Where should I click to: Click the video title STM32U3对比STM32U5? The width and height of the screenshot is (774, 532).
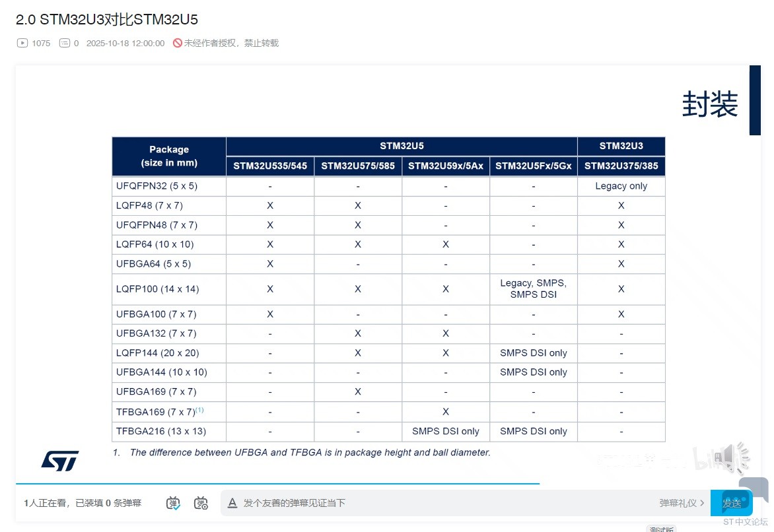[106, 19]
